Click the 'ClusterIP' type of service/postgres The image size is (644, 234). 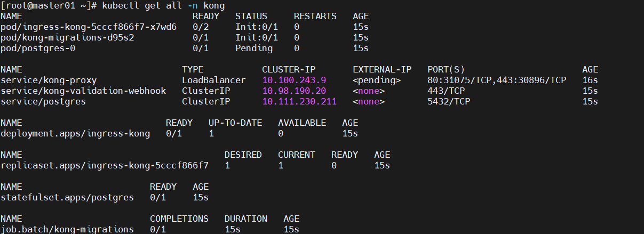tap(206, 101)
